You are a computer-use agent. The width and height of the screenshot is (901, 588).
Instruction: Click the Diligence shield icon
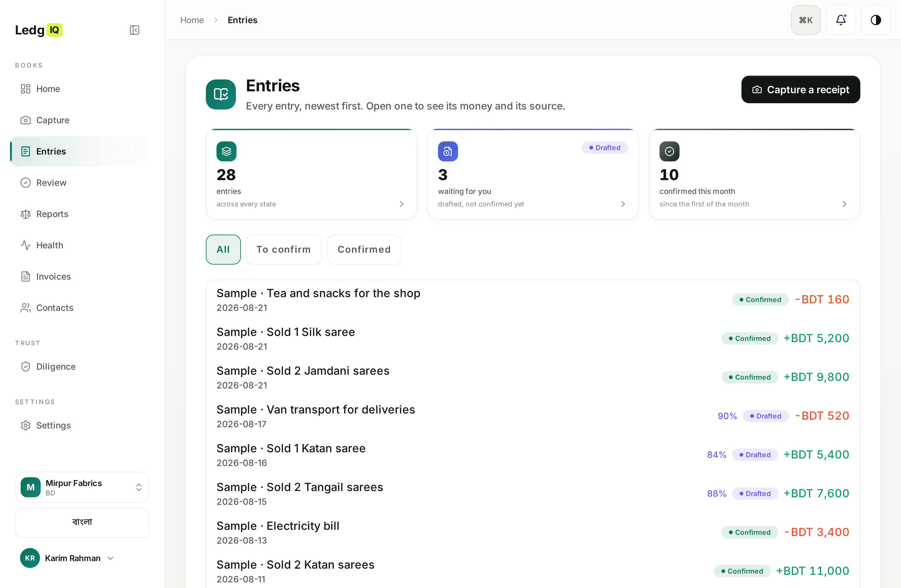(x=25, y=367)
